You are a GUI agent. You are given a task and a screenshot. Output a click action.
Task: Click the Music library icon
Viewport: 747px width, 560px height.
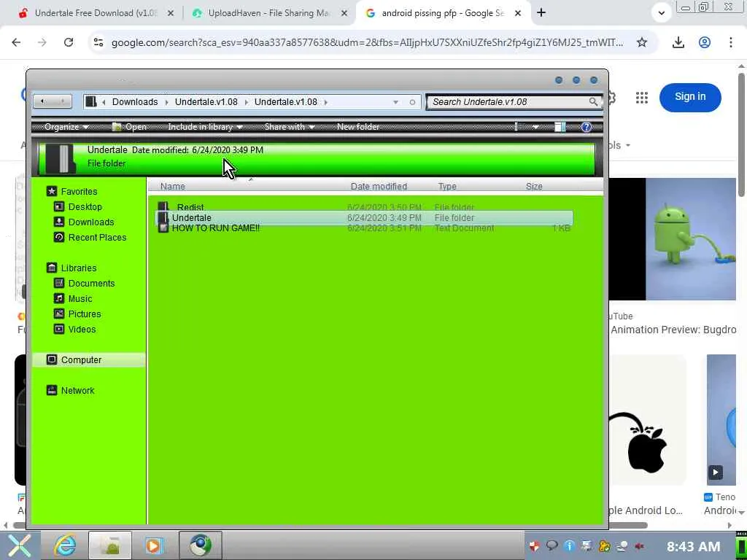[59, 298]
